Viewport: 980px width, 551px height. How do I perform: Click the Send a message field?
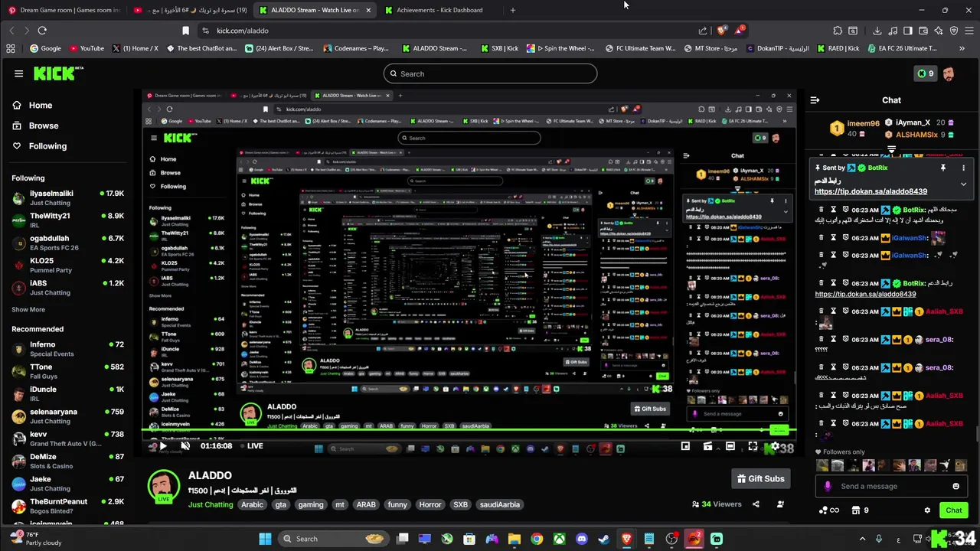click(x=891, y=486)
